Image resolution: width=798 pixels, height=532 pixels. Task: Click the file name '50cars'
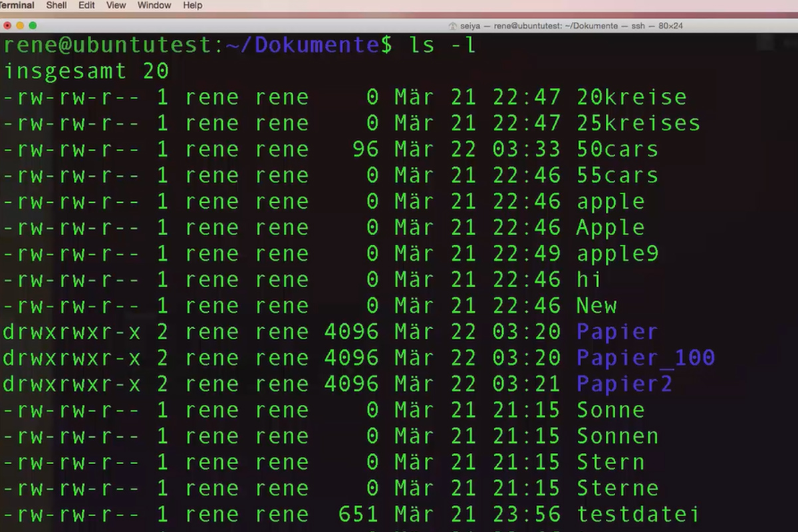618,149
